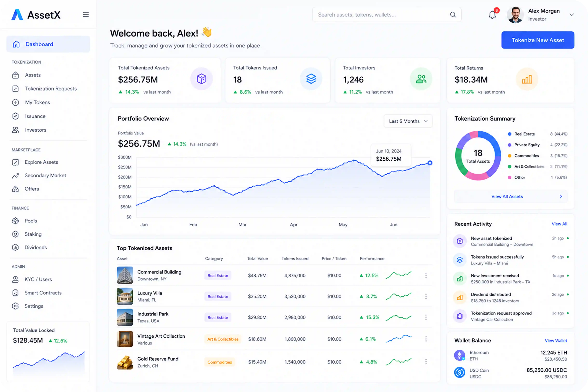This screenshot has width=588, height=392.
Task: Open notifications bell icon
Action: tap(492, 15)
